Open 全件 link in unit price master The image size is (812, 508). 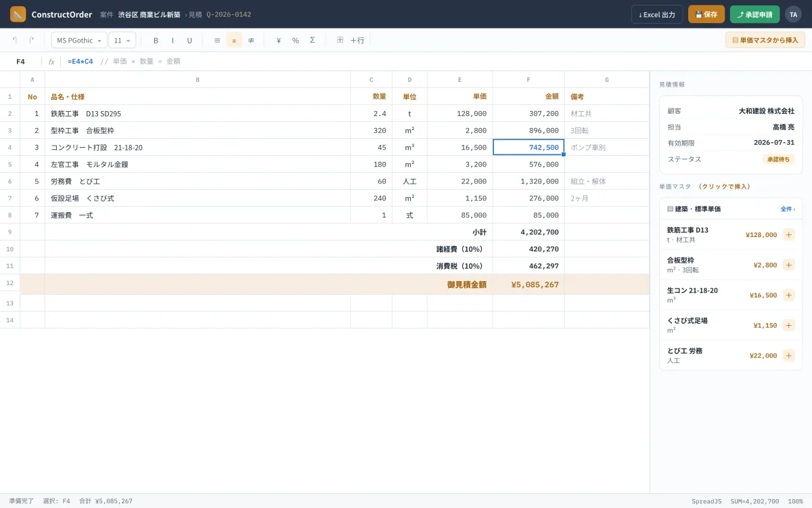pyautogui.click(x=788, y=209)
